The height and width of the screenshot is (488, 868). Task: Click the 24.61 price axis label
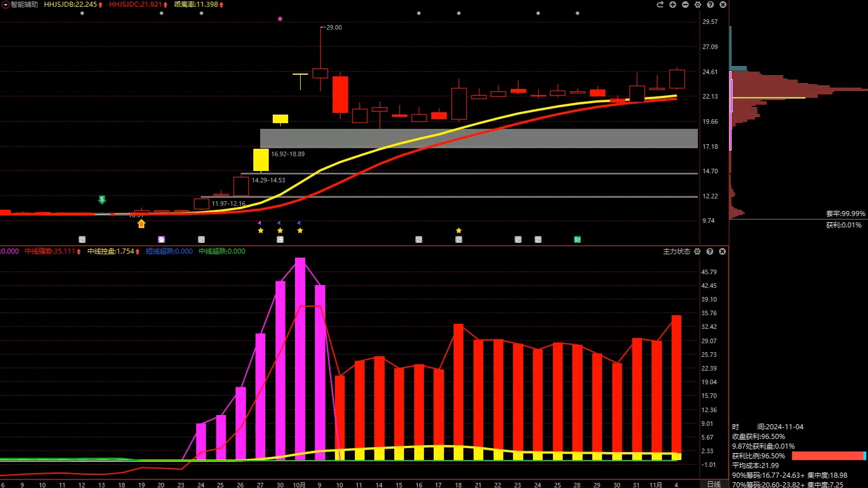[710, 72]
